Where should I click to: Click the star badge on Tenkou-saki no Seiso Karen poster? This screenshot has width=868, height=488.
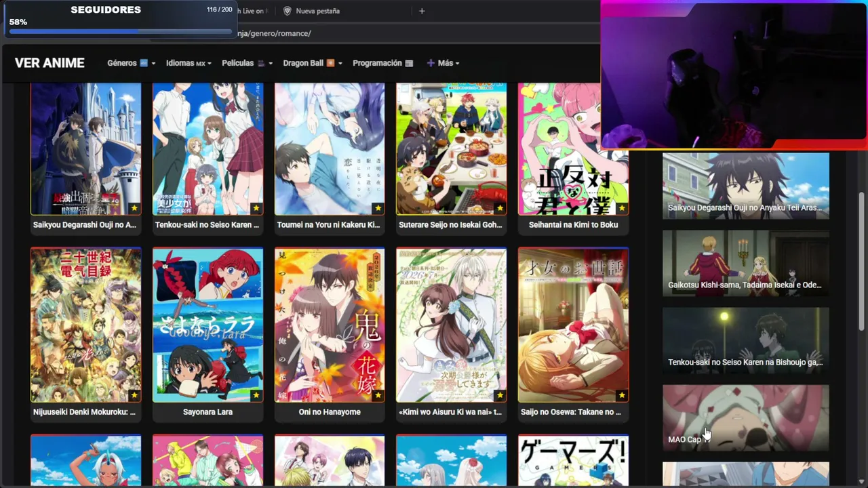coord(256,208)
